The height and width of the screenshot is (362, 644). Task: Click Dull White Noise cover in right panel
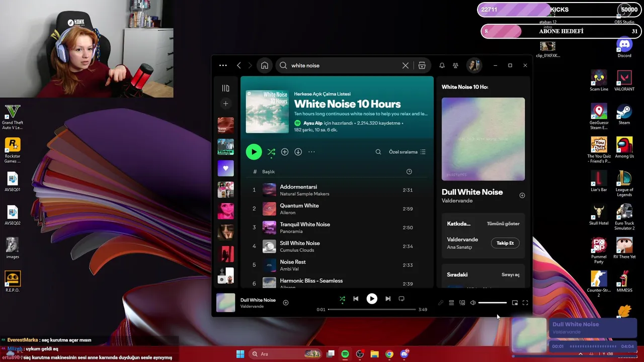483,139
